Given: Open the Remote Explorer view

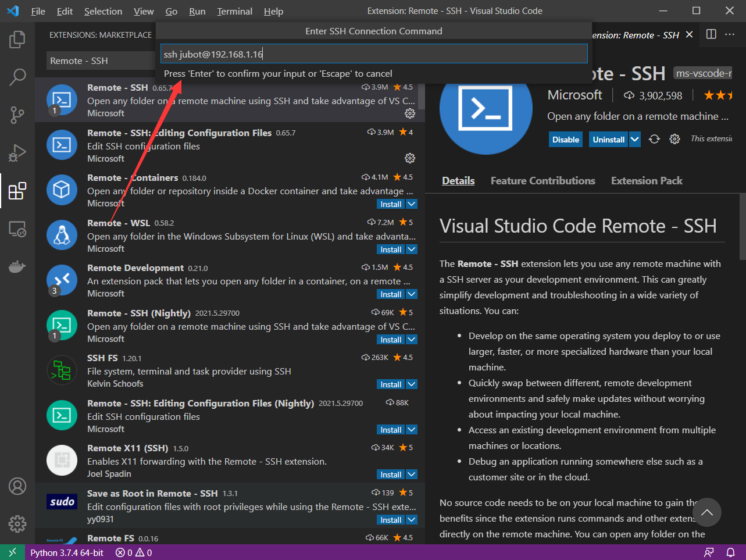Looking at the screenshot, I should tap(17, 229).
